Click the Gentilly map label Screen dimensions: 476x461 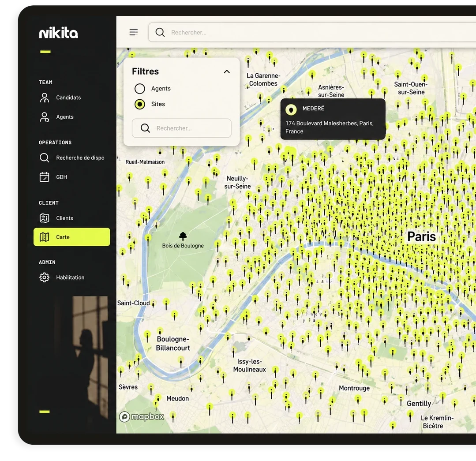pyautogui.click(x=419, y=404)
